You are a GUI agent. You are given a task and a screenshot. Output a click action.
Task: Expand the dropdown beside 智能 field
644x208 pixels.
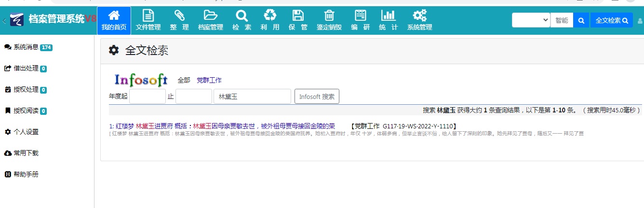(531, 20)
